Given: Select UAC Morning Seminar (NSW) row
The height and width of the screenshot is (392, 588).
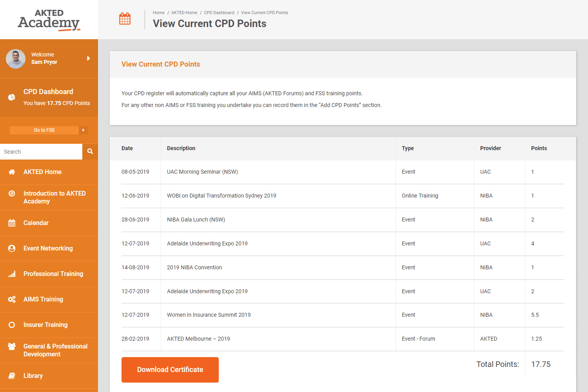Looking at the screenshot, I should point(343,172).
